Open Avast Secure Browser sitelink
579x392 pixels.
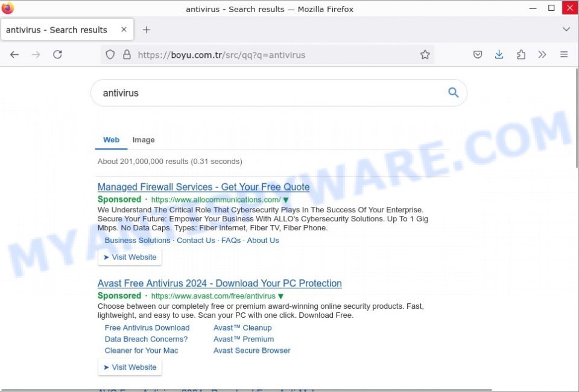click(x=252, y=350)
